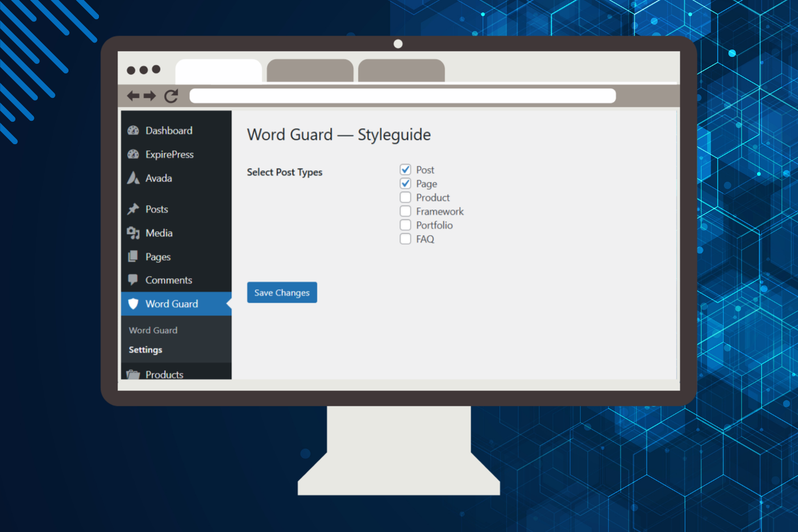The image size is (798, 532).
Task: Click the Word Guard — Styleguide heading
Action: (x=339, y=135)
